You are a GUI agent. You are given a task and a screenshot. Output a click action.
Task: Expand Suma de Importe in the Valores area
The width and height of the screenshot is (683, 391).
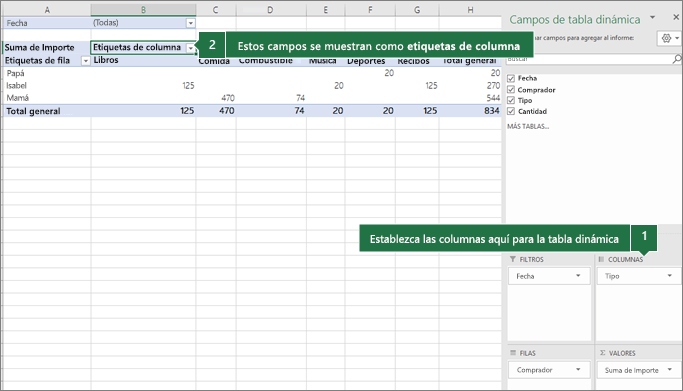tap(669, 370)
